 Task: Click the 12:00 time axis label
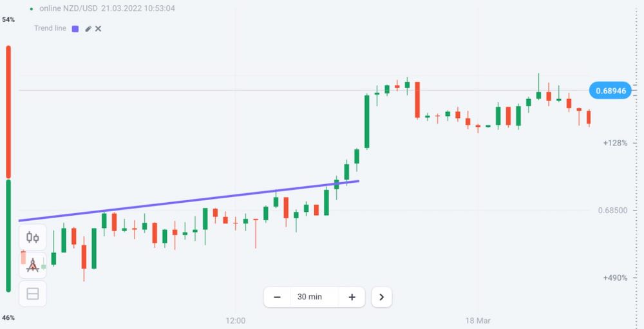pyautogui.click(x=236, y=319)
